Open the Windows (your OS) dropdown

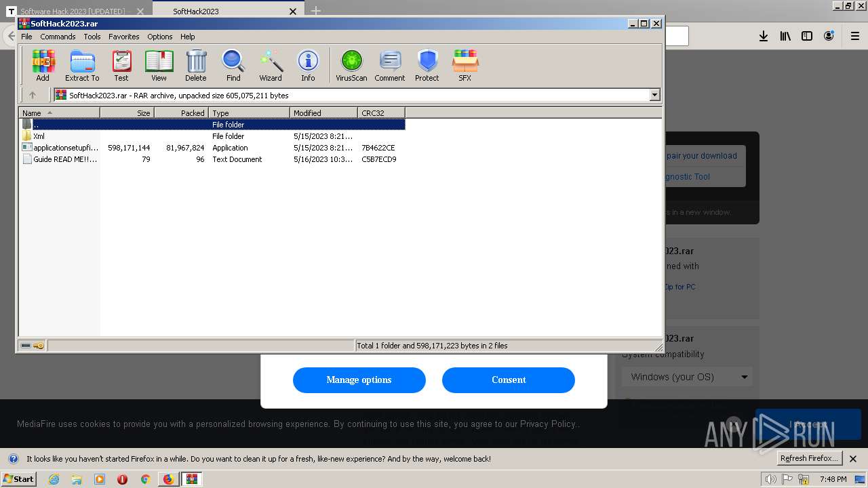688,377
